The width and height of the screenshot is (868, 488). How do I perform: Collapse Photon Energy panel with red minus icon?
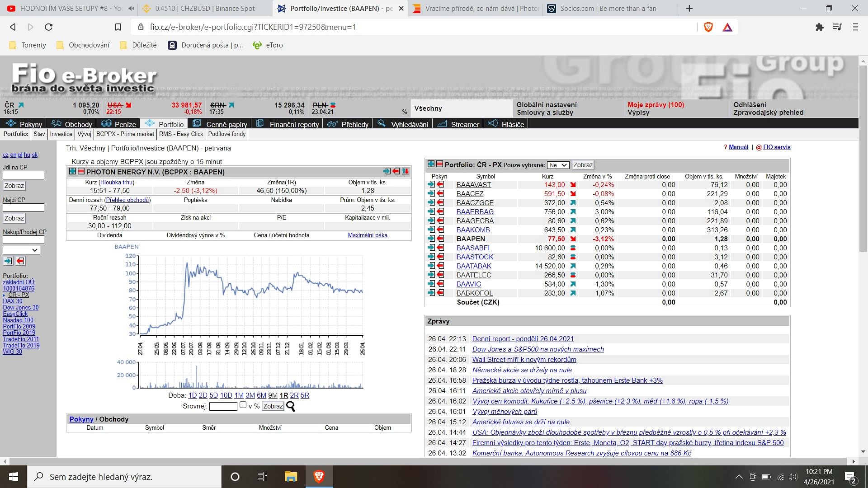click(81, 171)
